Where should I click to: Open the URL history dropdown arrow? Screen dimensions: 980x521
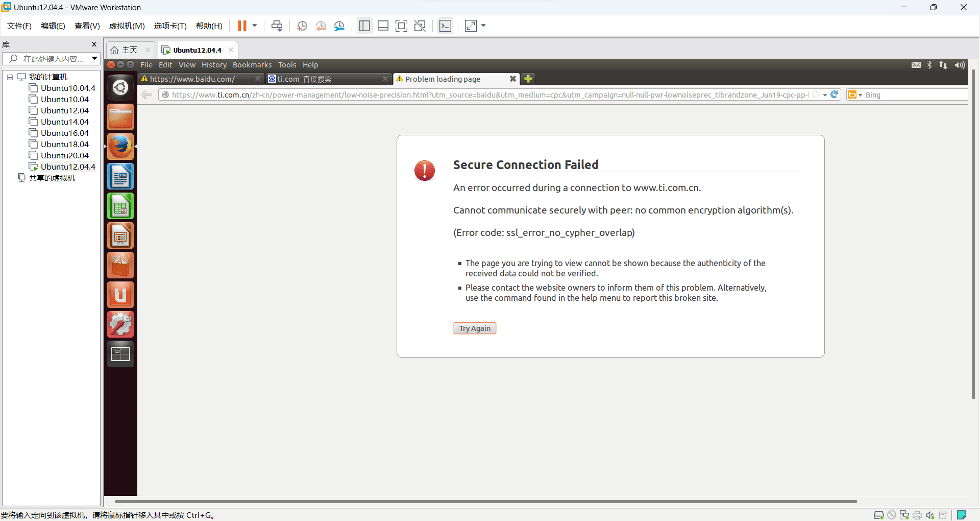(x=825, y=95)
